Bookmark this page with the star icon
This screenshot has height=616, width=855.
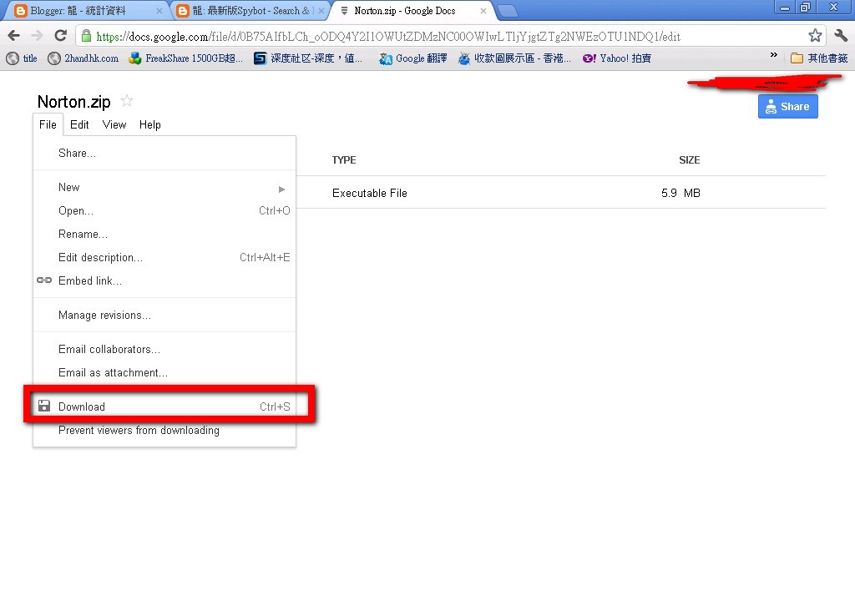click(815, 36)
